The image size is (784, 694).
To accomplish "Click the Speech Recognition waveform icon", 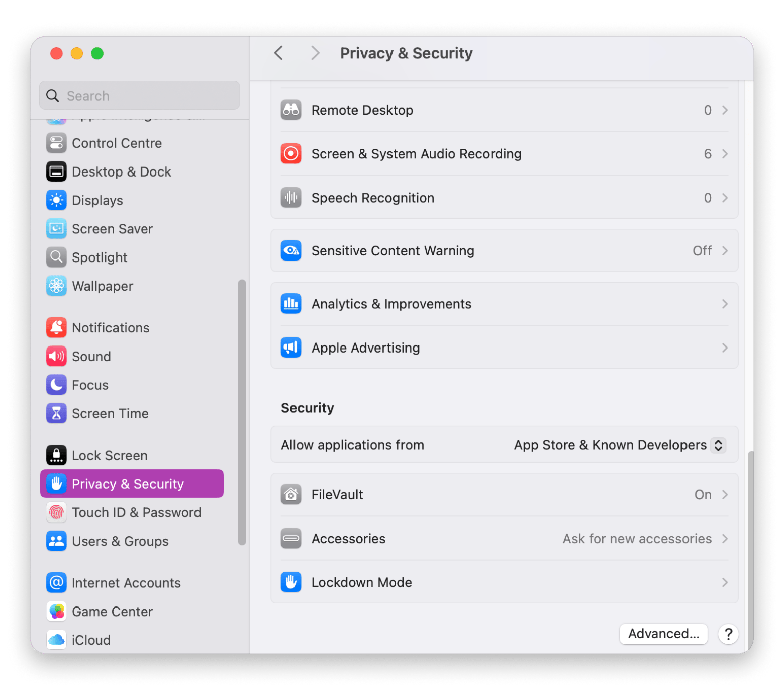I will coord(291,198).
